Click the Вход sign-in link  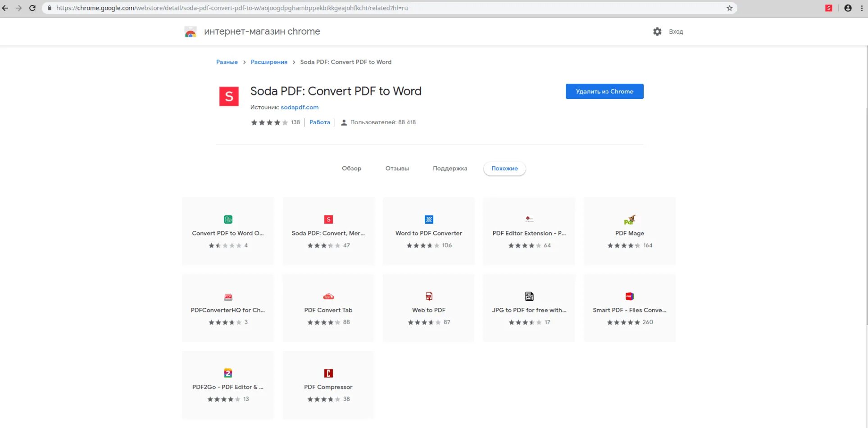coord(676,32)
